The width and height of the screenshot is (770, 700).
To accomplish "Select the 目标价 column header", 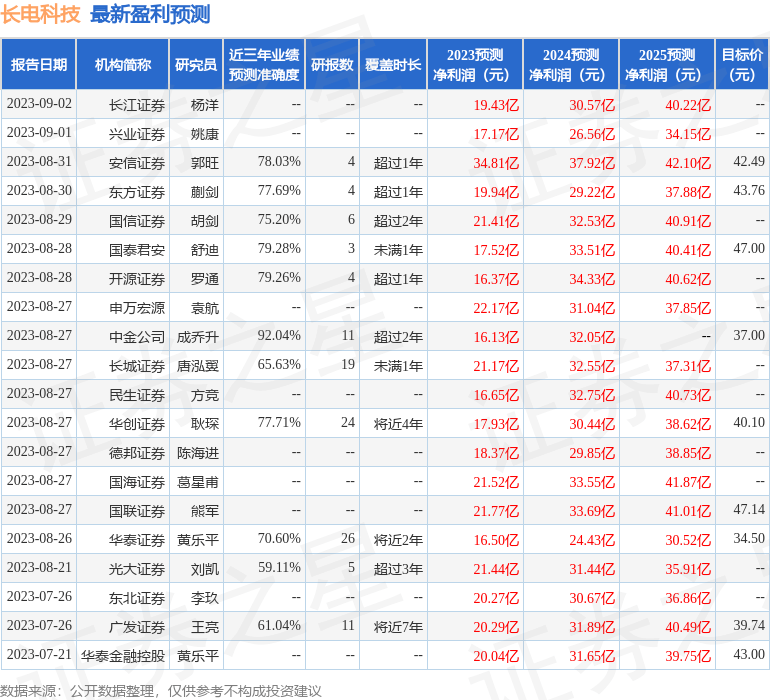I will pyautogui.click(x=742, y=64).
